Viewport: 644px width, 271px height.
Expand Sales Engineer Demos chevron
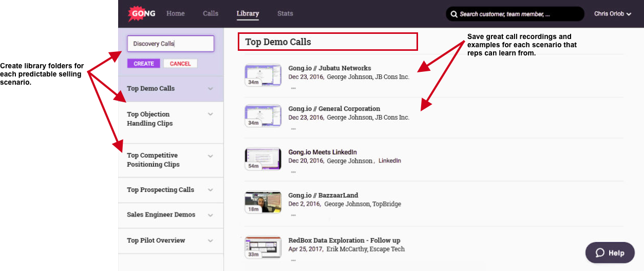(210, 215)
